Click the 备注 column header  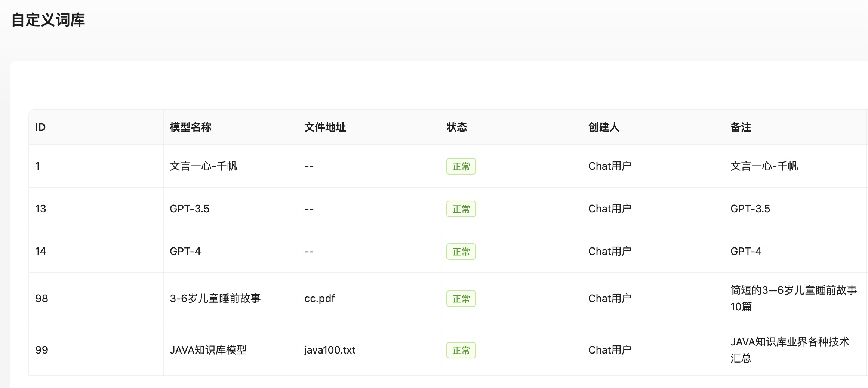[741, 127]
